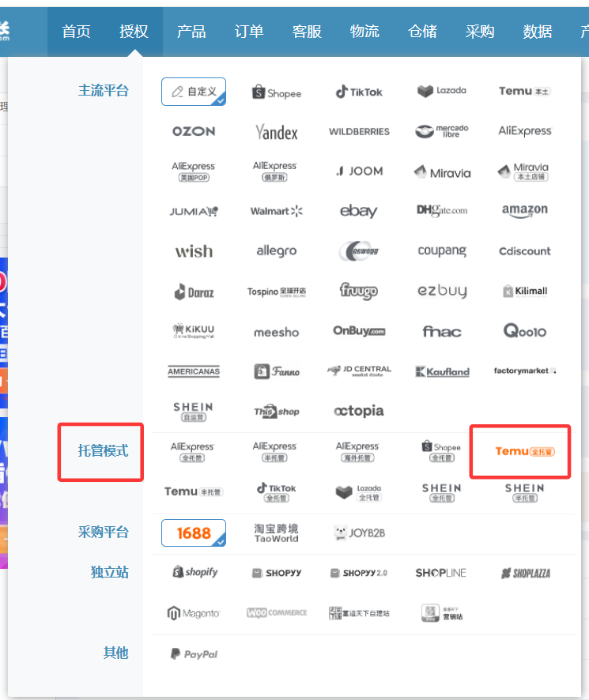Open the 授权 top menu
Screen dimensions: 589x700
point(134,32)
